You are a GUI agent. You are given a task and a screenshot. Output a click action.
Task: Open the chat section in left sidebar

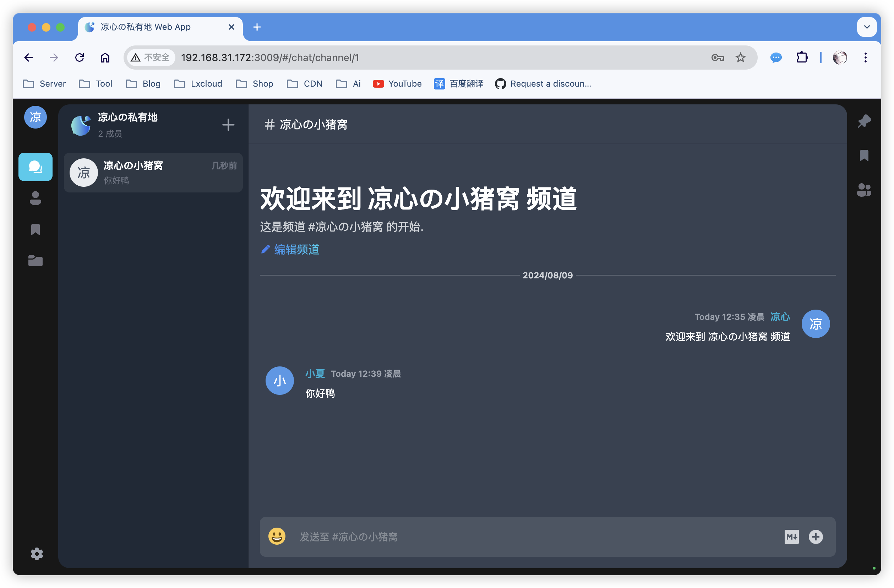(35, 167)
